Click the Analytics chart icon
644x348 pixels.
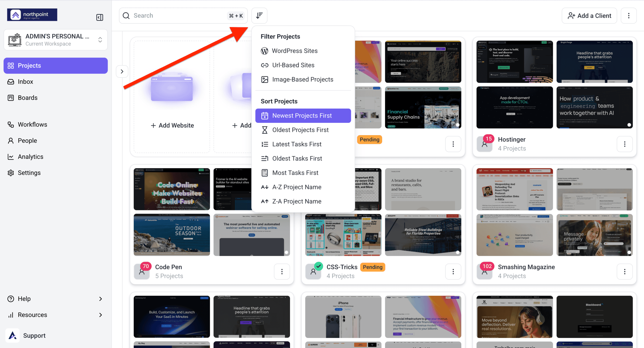click(x=11, y=157)
